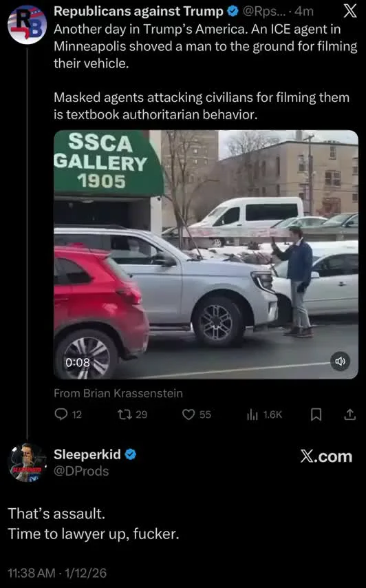Open Republicans against Trump profile avatar
This screenshot has width=366, height=588.
tap(27, 24)
